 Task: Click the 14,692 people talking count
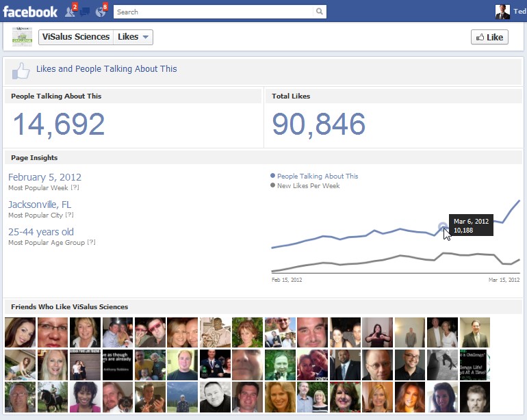59,124
